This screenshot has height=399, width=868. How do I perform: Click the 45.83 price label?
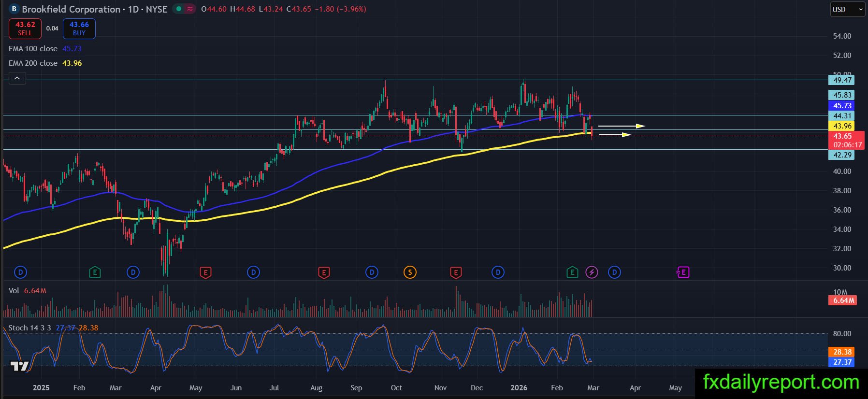(x=842, y=95)
